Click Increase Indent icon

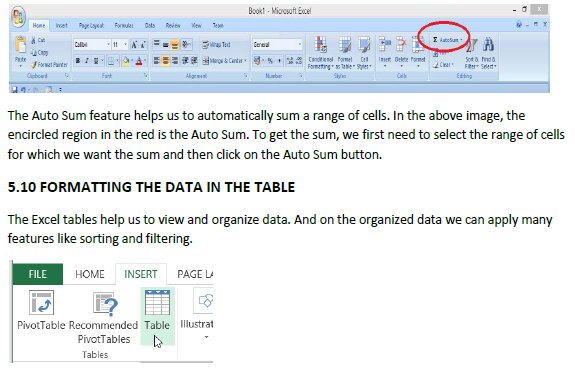[x=194, y=60]
